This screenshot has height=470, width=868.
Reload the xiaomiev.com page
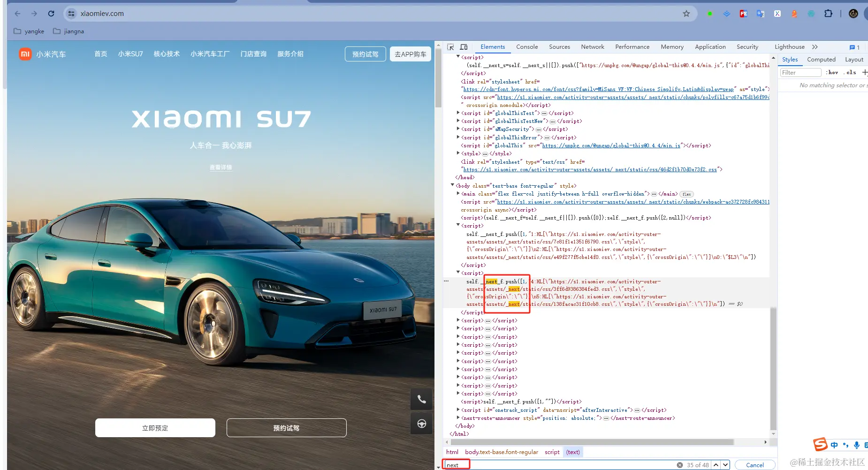pyautogui.click(x=51, y=14)
